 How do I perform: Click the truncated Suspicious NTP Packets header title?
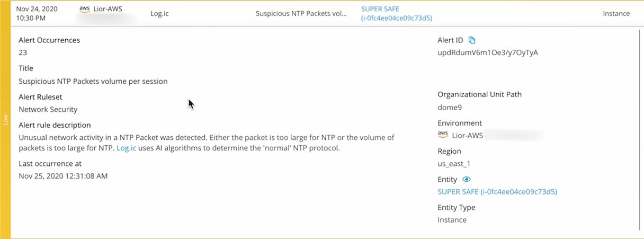pyautogui.click(x=301, y=14)
